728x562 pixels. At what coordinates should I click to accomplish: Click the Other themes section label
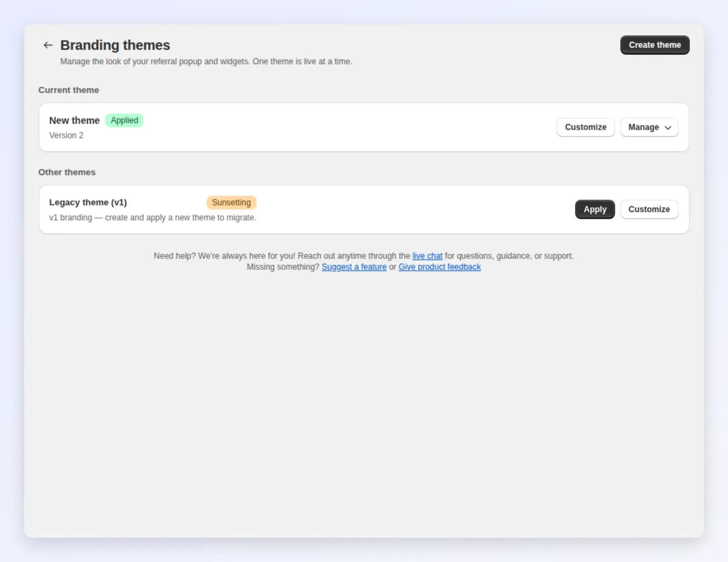[67, 172]
